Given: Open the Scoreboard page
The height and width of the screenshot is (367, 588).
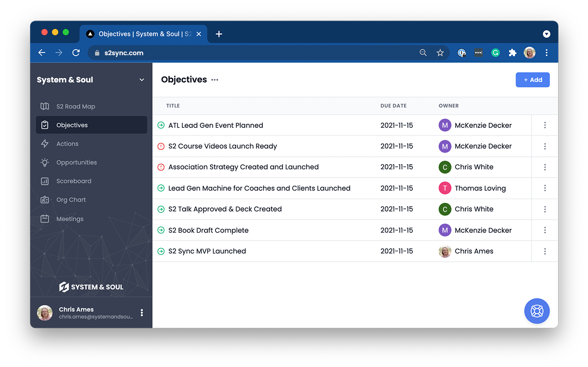Looking at the screenshot, I should (x=91, y=181).
